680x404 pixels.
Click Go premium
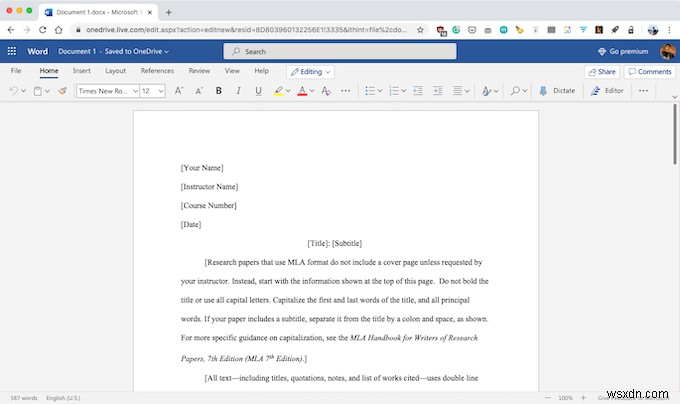click(623, 51)
